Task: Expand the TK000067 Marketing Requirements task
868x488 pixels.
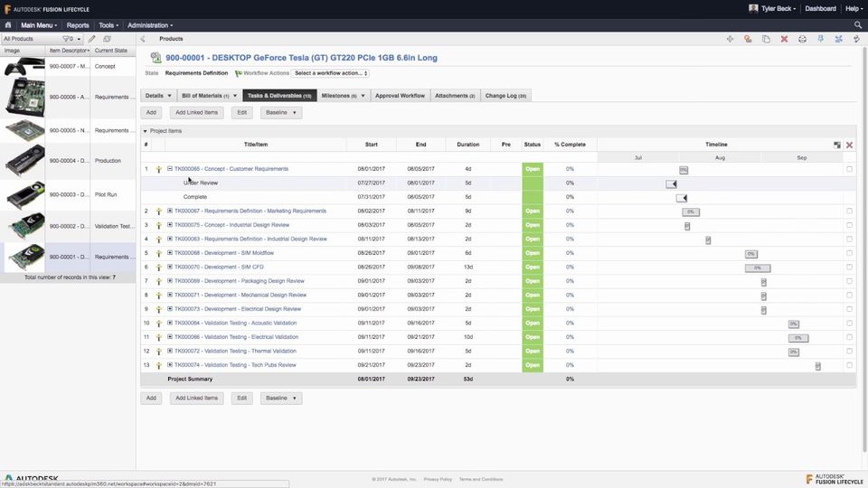Action: (170, 211)
